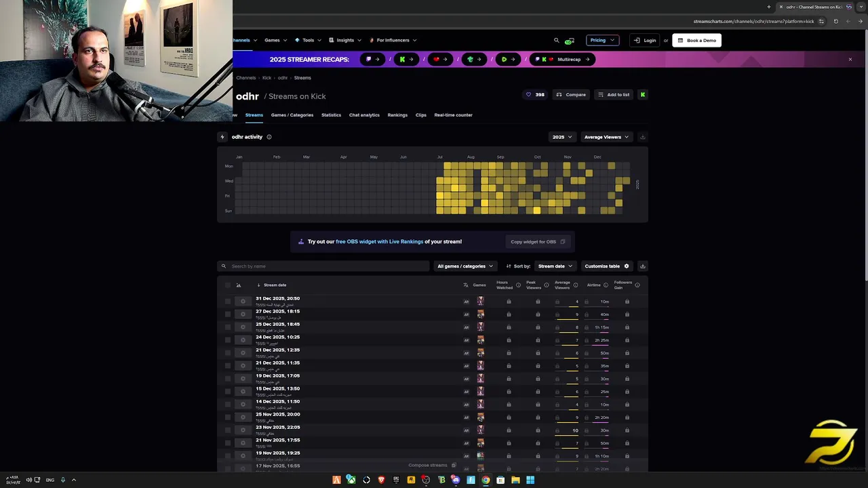Open the Pricing dropdown
868x488 pixels.
coord(603,40)
